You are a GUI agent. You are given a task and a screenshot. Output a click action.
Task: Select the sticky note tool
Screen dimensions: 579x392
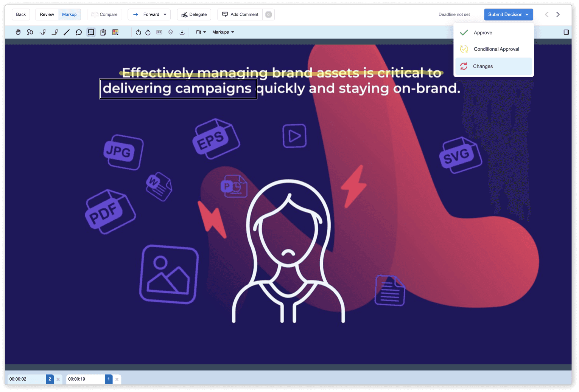pyautogui.click(x=103, y=32)
